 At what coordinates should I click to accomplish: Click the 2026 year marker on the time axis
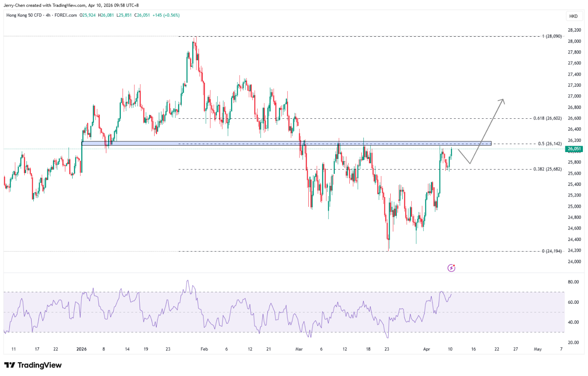pyautogui.click(x=81, y=349)
